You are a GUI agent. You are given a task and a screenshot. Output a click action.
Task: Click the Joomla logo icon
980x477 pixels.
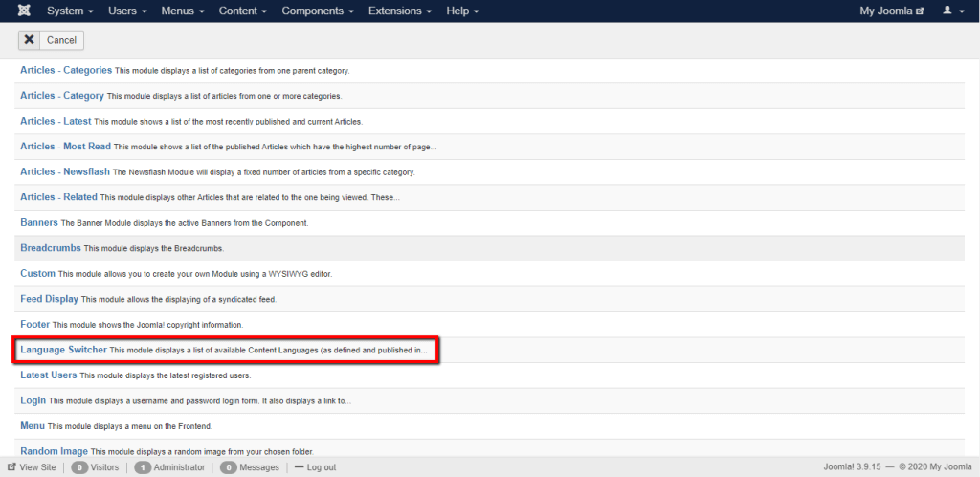point(25,11)
